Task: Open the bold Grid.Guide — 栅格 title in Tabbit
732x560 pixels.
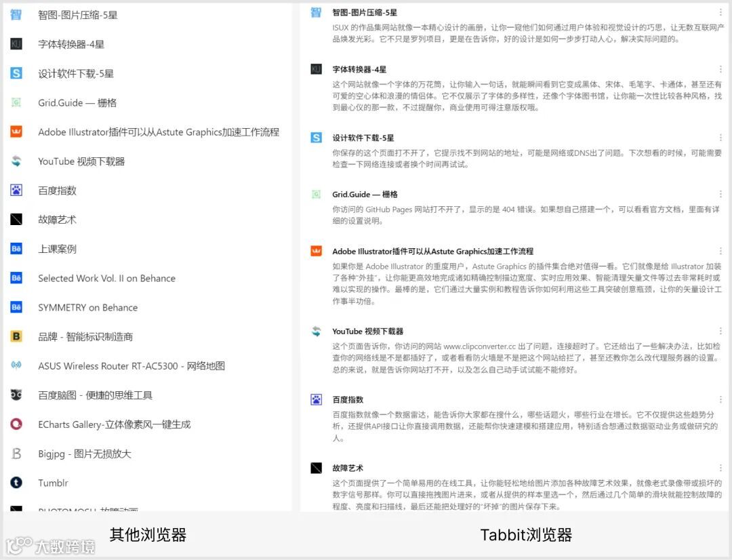Action: (365, 195)
